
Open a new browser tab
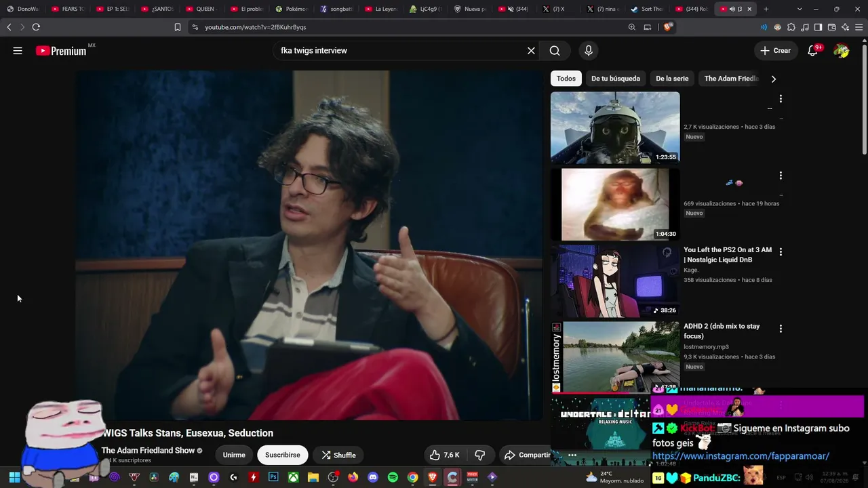point(766,9)
